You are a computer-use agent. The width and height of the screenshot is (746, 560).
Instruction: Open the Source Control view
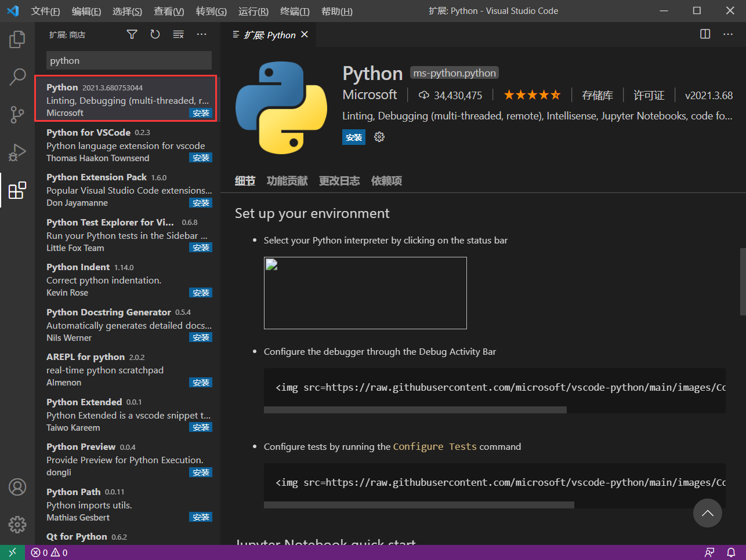point(17,114)
